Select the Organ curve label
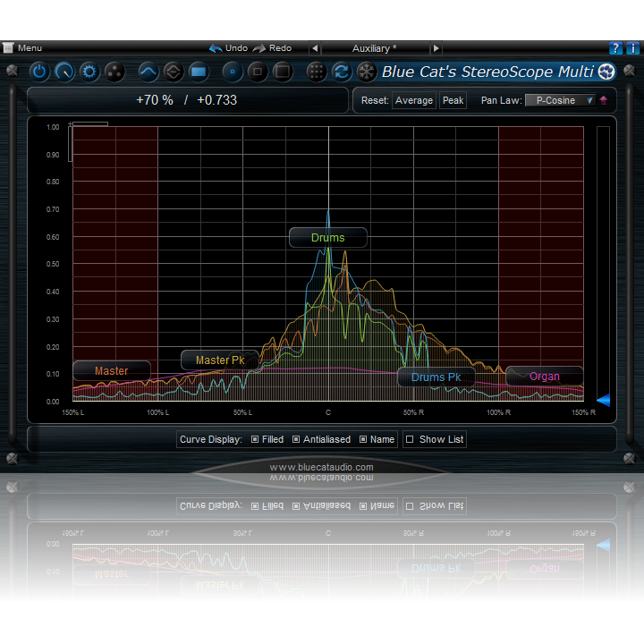Image resolution: width=644 pixels, height=644 pixels. [545, 377]
